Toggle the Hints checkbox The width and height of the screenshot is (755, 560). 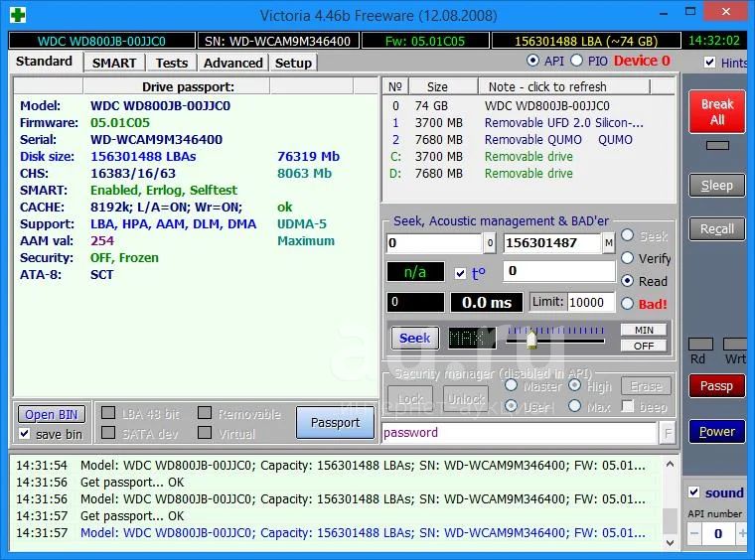coord(709,63)
